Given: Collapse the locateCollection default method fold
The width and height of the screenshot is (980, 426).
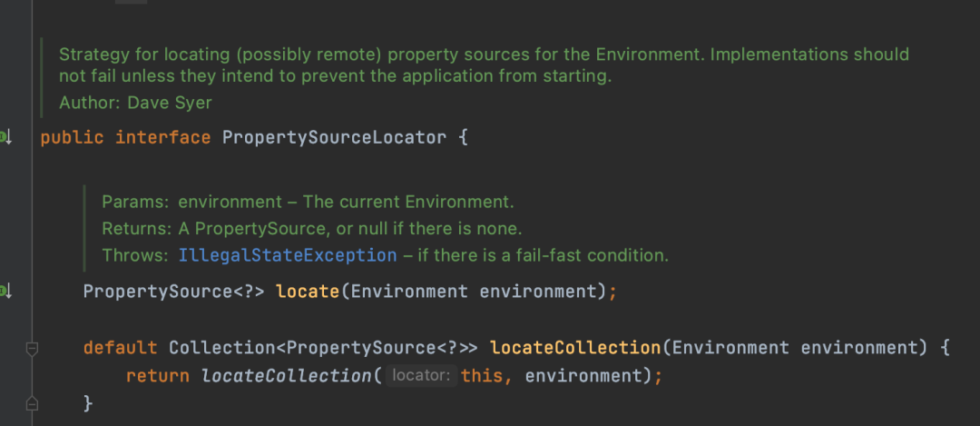Looking at the screenshot, I should point(33,348).
